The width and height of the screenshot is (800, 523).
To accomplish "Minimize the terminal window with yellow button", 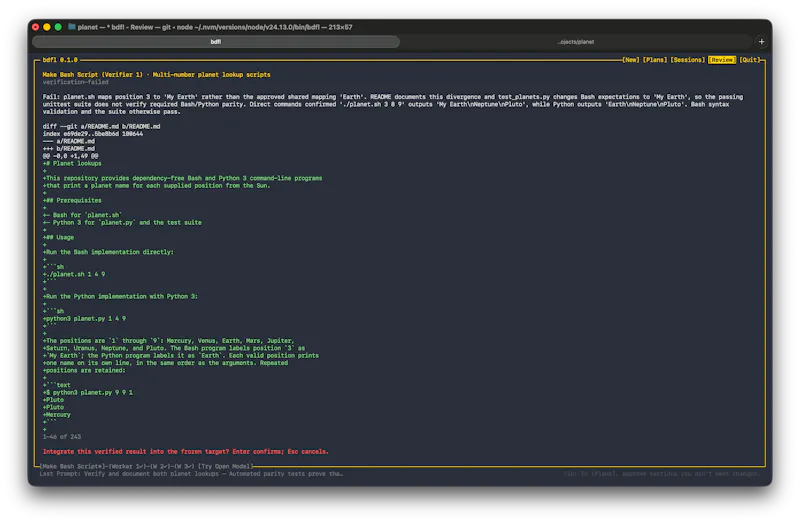I will [46, 27].
